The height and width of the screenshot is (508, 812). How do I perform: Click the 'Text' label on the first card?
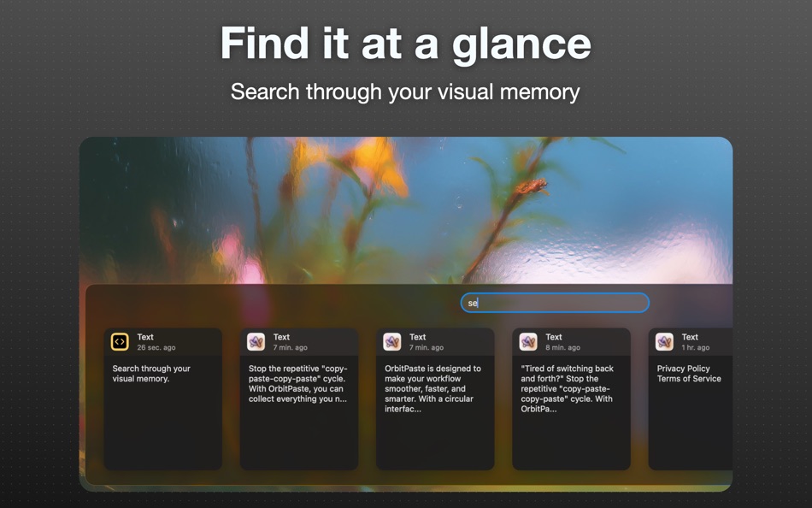[144, 336]
